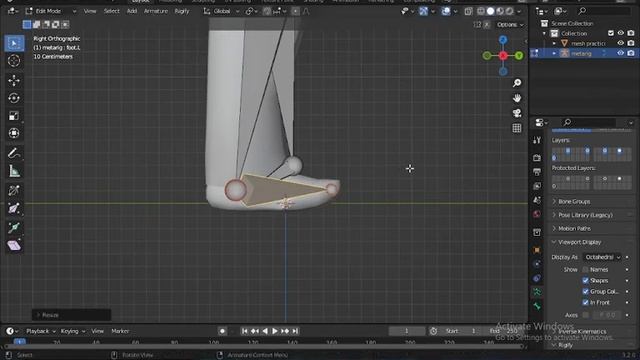
Task: Open the World properties tab
Action: 537,214
